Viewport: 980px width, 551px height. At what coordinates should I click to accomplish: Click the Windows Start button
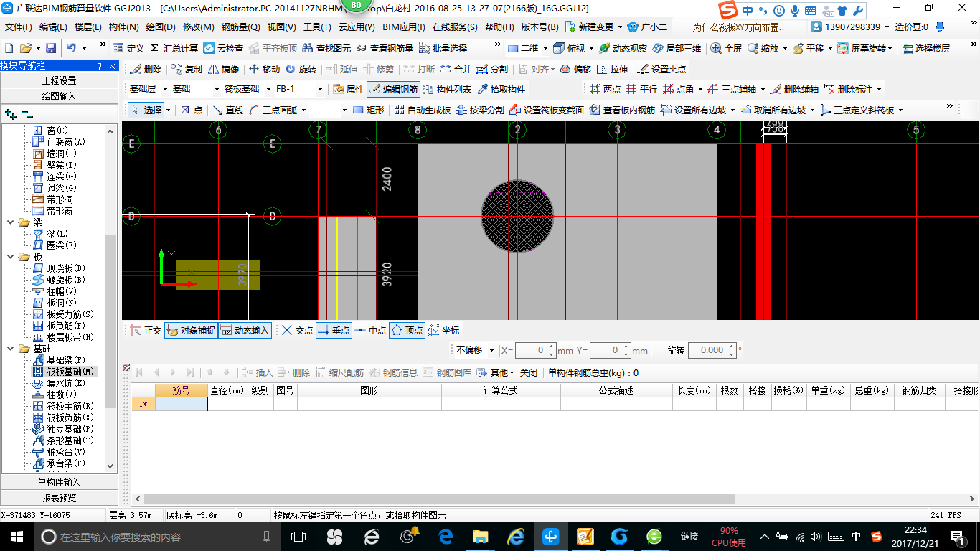pos(16,537)
